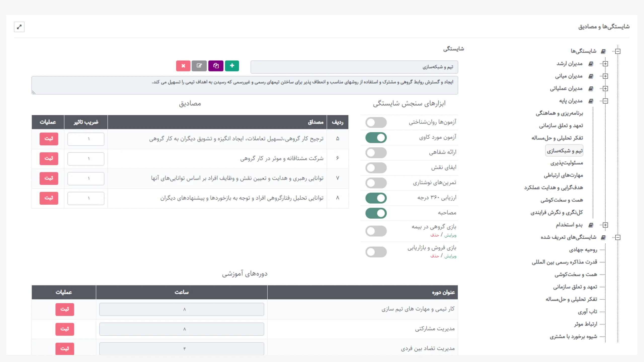This screenshot has height=362, width=644.
Task: Click the red X delete button
Action: tap(183, 66)
